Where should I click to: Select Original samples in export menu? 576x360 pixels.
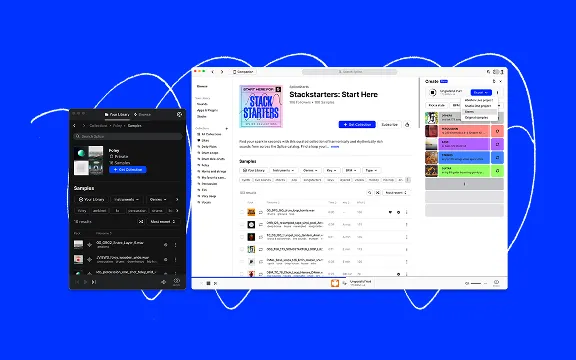pos(476,118)
